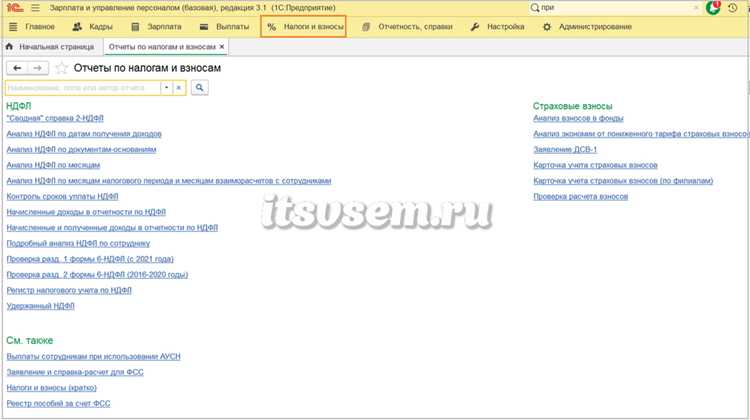Open Выплаты сотрудникам при использовании АУСН
Screen dimensions: 750x420
click(93, 356)
